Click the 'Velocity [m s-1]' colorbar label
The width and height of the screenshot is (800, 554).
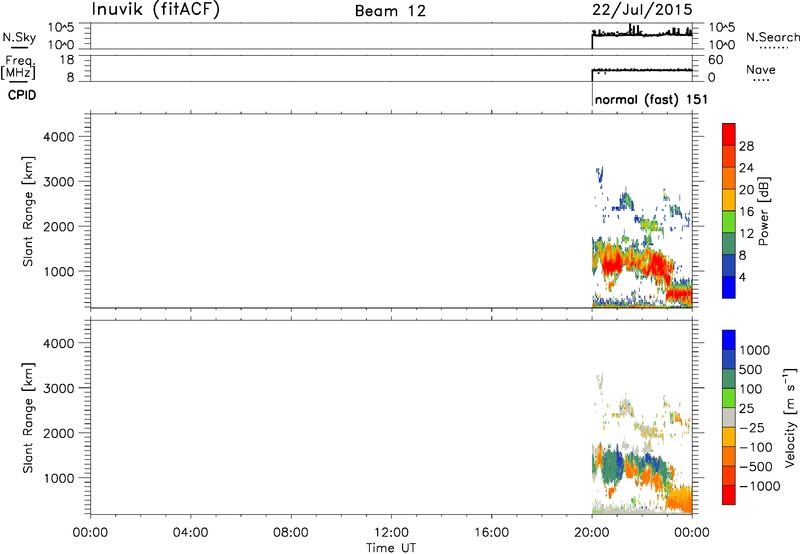790,417
